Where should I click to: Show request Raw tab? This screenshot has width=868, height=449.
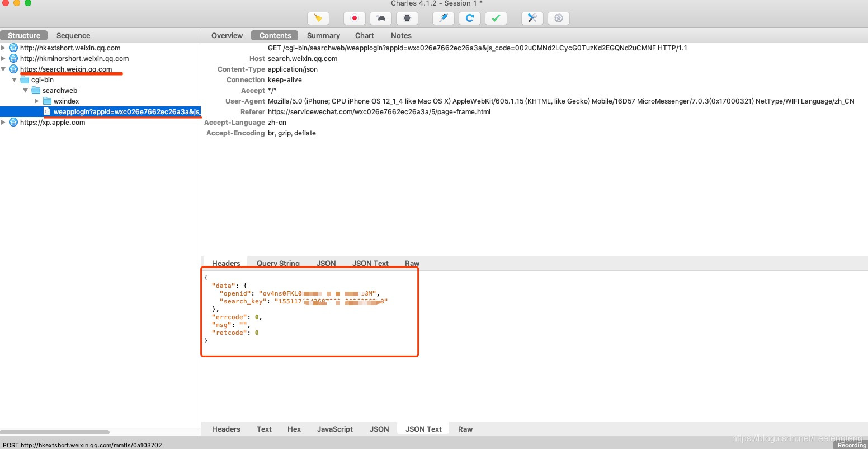point(412,263)
